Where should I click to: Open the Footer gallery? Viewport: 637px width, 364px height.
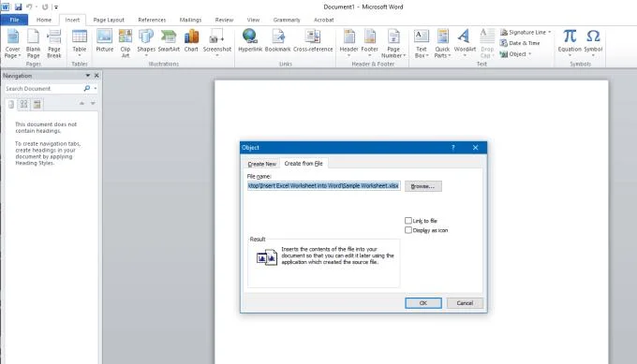369,43
